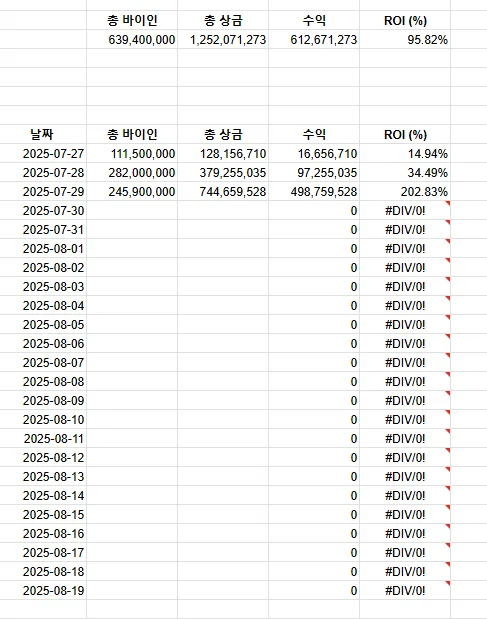Select prize cell 379,255,035
This screenshot has height=619, width=487.
pos(223,173)
